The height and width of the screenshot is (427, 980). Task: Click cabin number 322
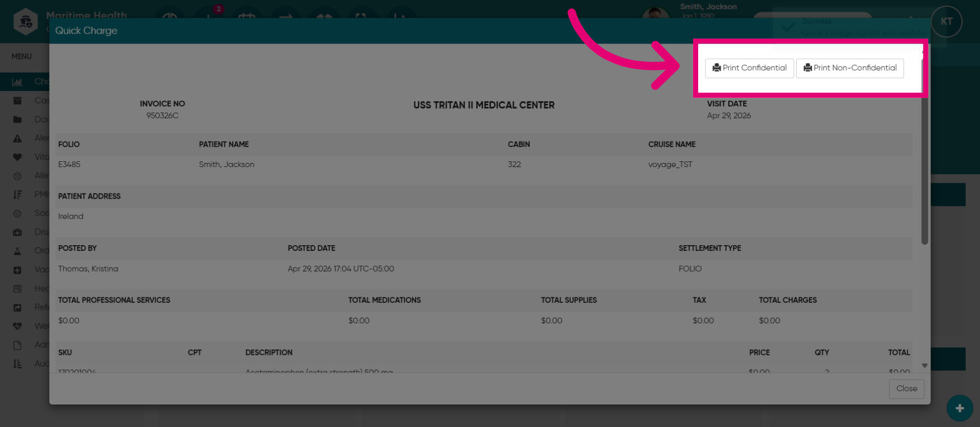tap(514, 164)
